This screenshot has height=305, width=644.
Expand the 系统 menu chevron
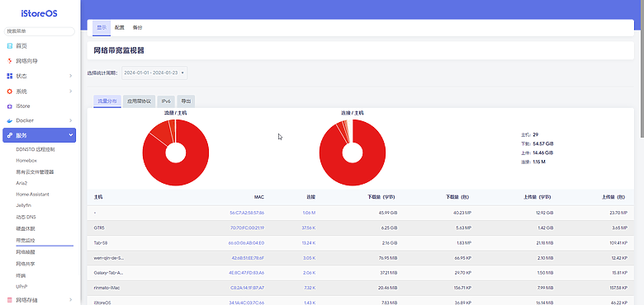pos(71,91)
